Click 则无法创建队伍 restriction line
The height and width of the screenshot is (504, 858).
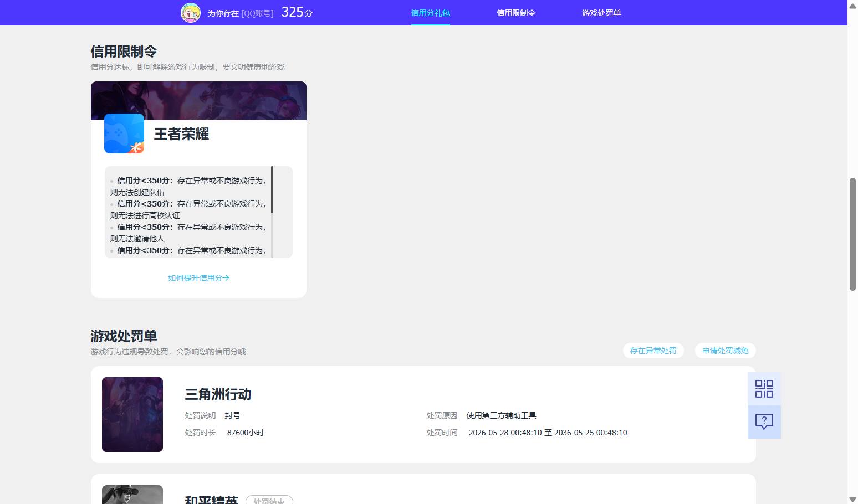click(x=137, y=192)
